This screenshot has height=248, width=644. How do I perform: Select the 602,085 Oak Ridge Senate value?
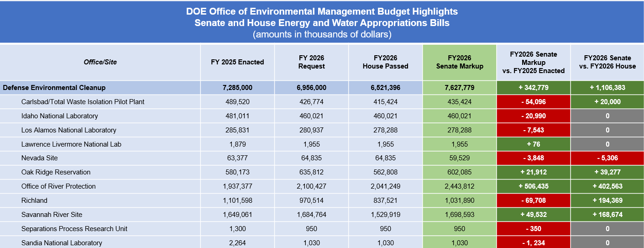(460, 172)
